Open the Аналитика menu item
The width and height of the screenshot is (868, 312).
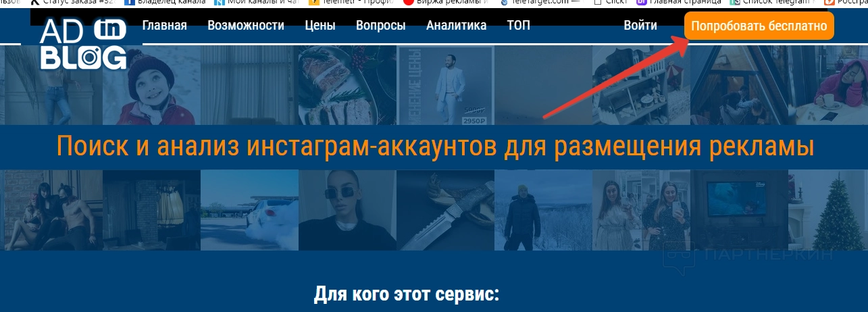(x=457, y=26)
